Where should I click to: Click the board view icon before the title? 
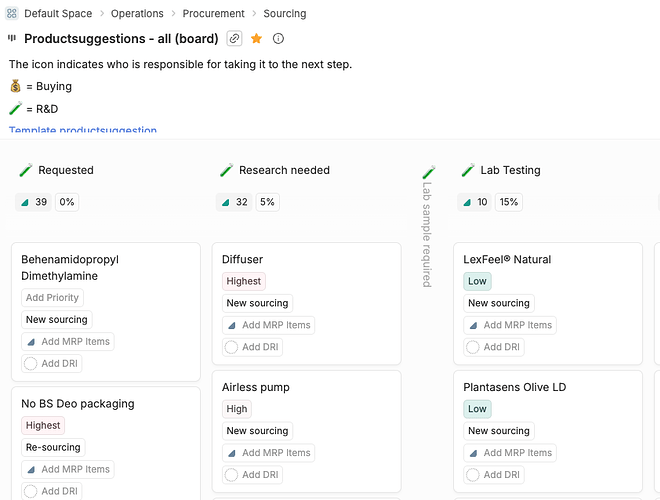(12, 39)
